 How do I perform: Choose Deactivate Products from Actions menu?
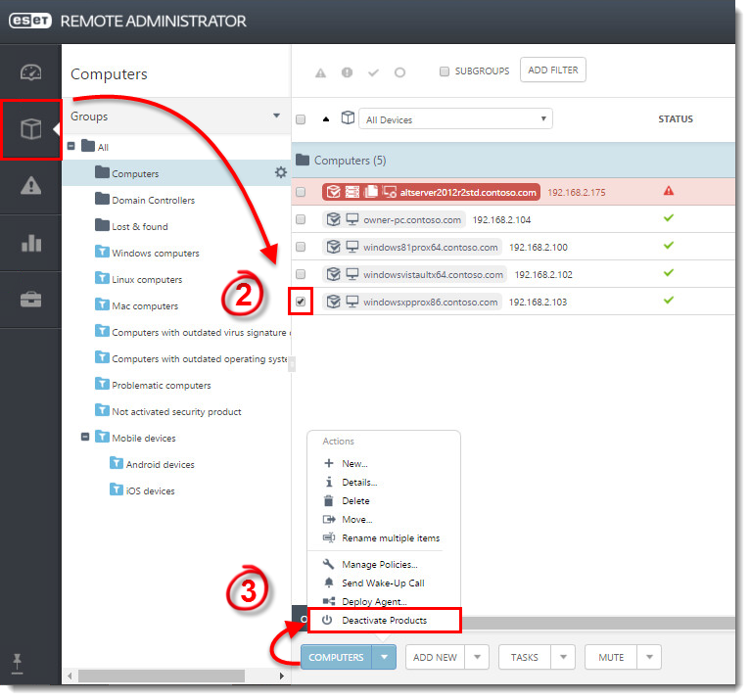[x=385, y=620]
